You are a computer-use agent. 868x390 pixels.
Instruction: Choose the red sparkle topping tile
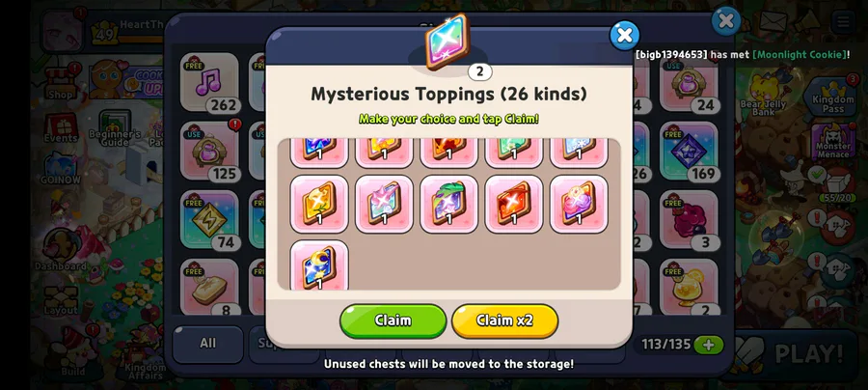[x=514, y=204]
